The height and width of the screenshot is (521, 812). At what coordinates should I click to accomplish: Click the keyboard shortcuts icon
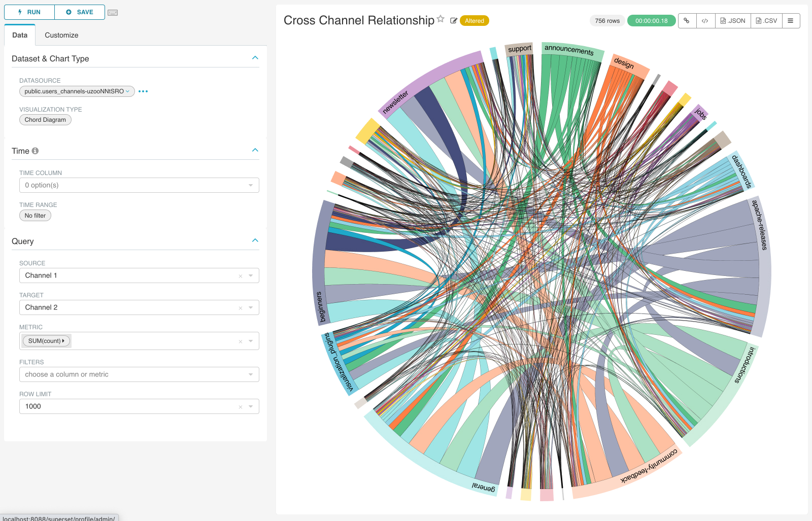[113, 13]
